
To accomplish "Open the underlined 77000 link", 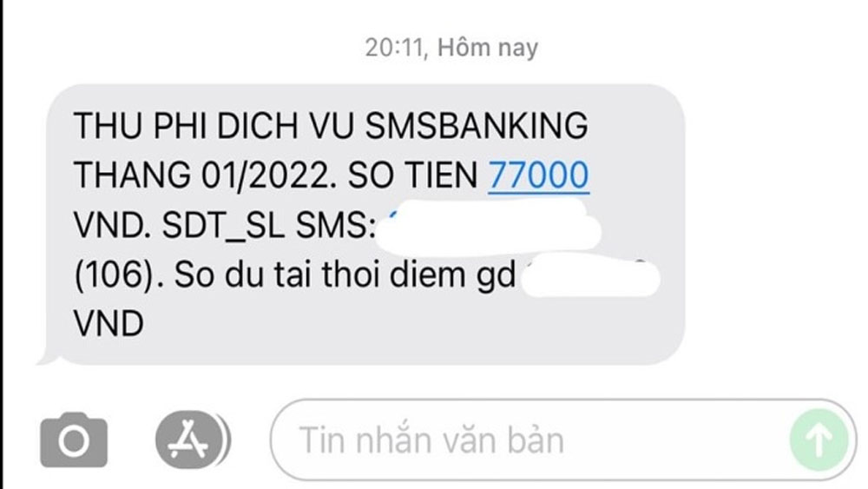I will pyautogui.click(x=538, y=175).
